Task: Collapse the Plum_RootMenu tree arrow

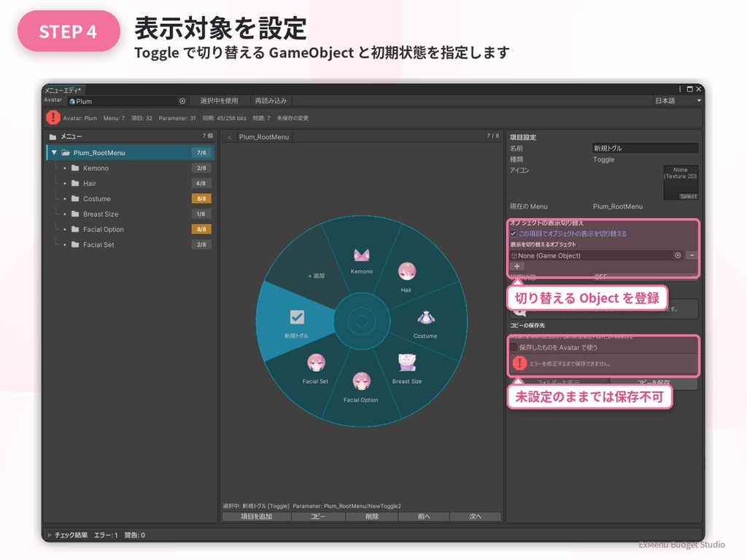Action: click(x=54, y=153)
